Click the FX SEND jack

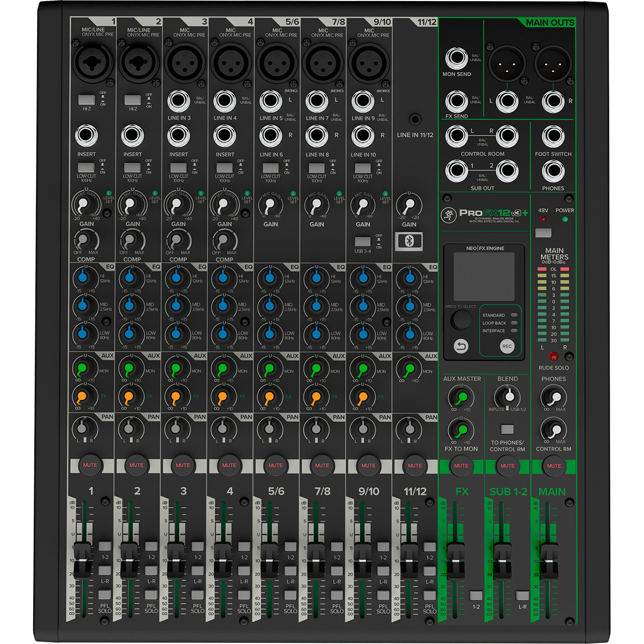coord(457,101)
